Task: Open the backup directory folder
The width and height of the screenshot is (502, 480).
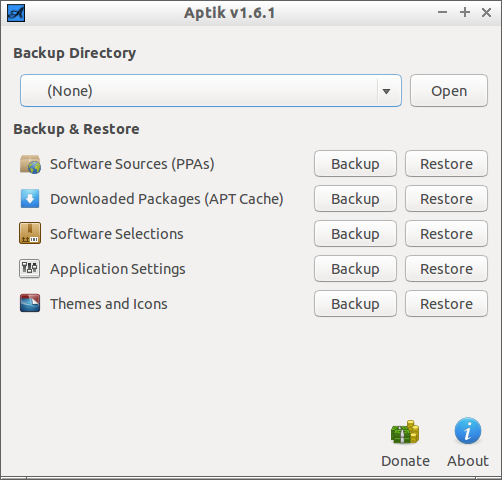Action: (449, 91)
